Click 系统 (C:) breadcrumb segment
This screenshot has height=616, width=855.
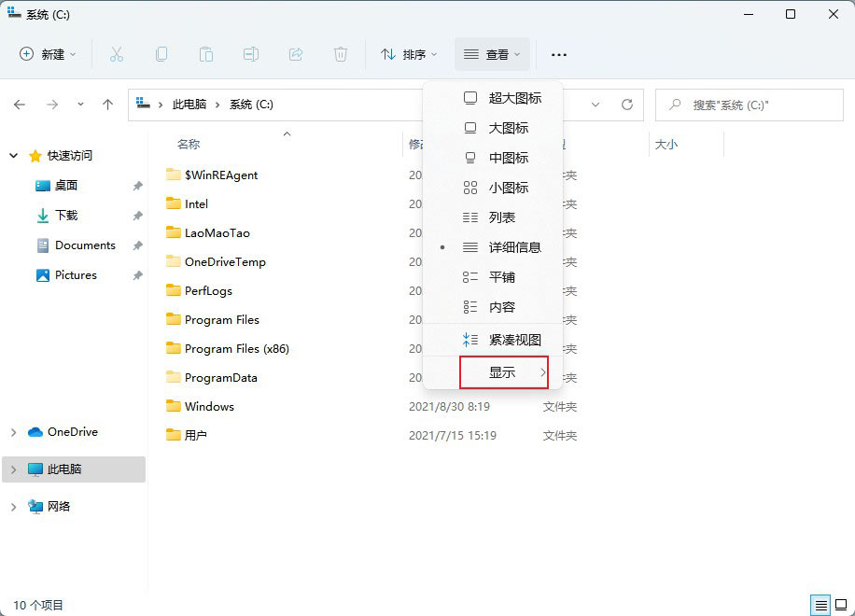click(251, 105)
